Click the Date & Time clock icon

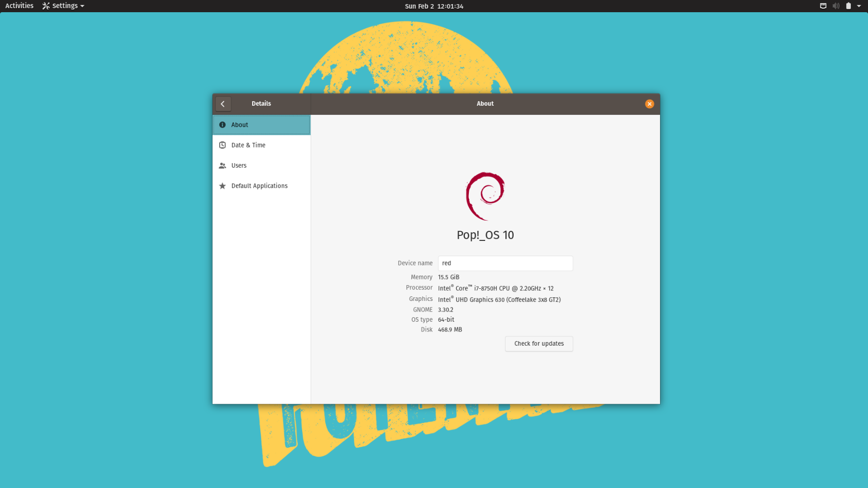coord(222,145)
